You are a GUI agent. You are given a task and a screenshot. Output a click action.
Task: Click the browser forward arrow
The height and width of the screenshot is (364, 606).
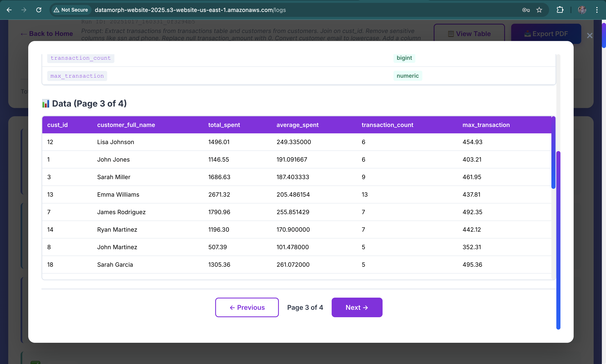pyautogui.click(x=24, y=10)
